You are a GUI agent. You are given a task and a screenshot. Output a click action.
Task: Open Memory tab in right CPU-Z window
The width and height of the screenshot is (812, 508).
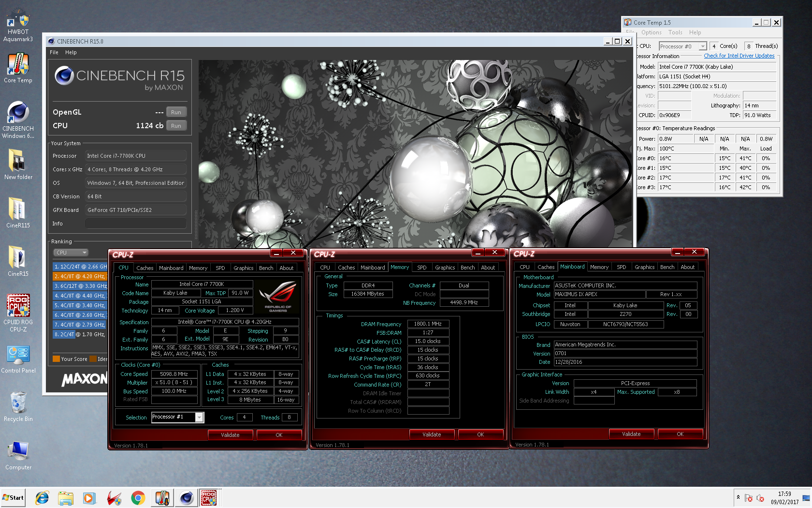[x=599, y=267]
